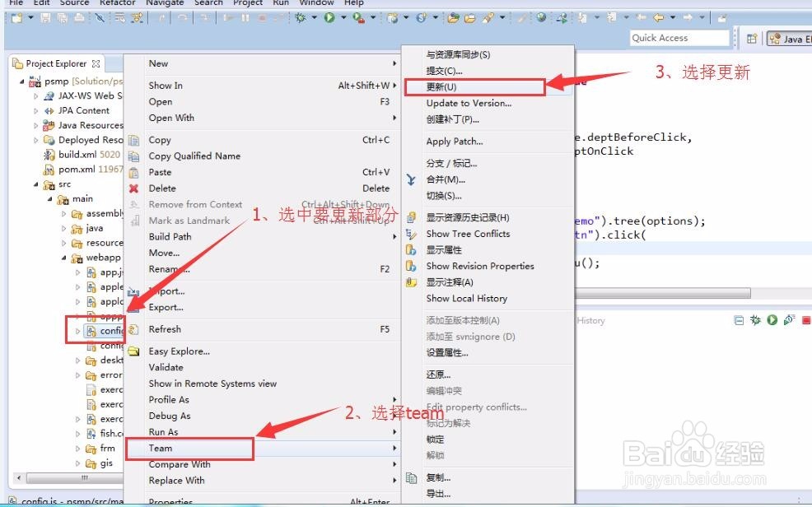Image resolution: width=812 pixels, height=507 pixels.
Task: Click the green Run play toolbar icon
Action: pyautogui.click(x=329, y=18)
